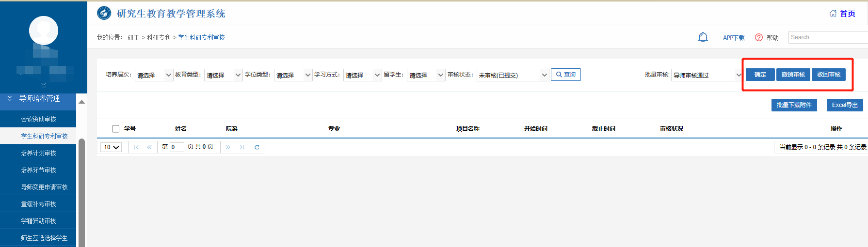Open the 留学生 dropdown
Image resolution: width=868 pixels, height=247 pixels.
[426, 75]
